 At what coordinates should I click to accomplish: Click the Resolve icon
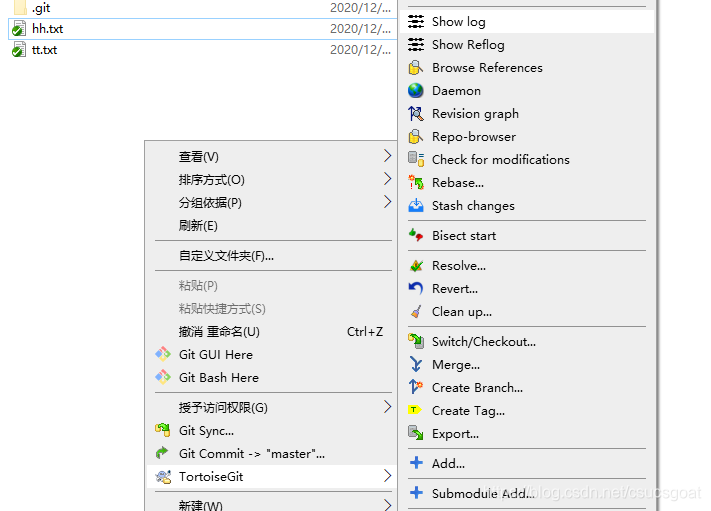(x=416, y=266)
